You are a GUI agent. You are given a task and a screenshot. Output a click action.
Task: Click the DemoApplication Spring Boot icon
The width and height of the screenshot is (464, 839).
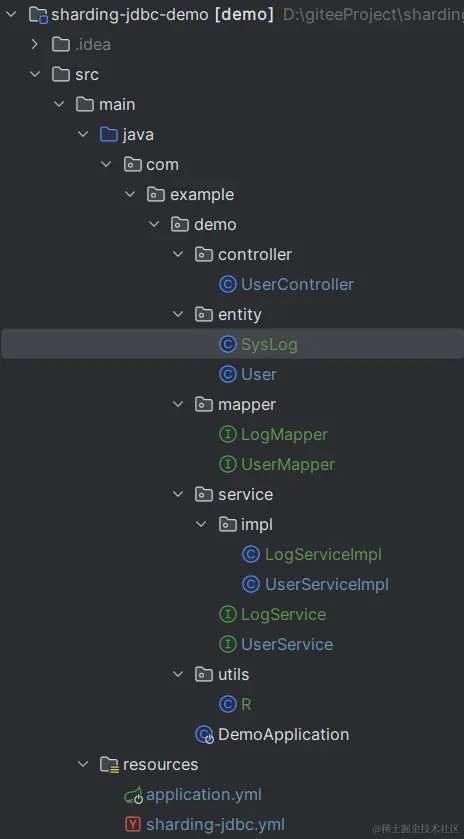click(x=204, y=735)
